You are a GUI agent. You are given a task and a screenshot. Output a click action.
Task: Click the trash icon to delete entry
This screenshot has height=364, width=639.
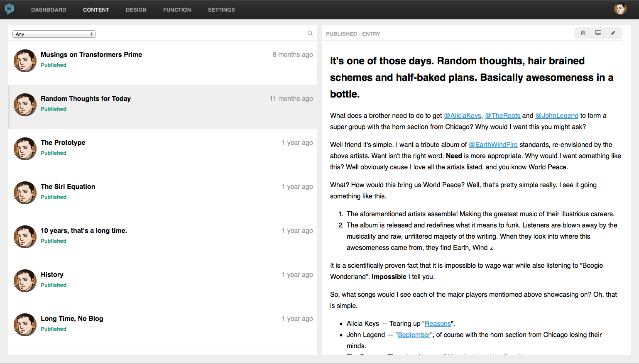click(x=583, y=33)
